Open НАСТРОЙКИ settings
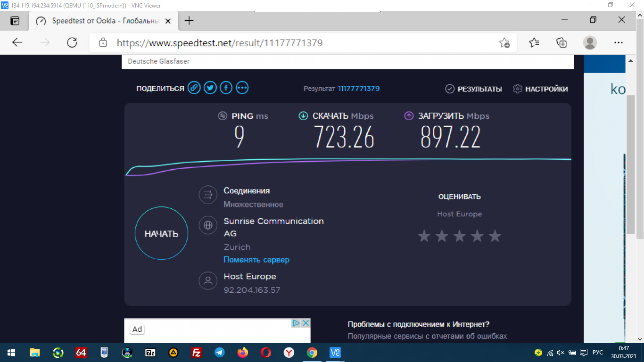Image resolution: width=644 pixels, height=362 pixels. click(540, 89)
